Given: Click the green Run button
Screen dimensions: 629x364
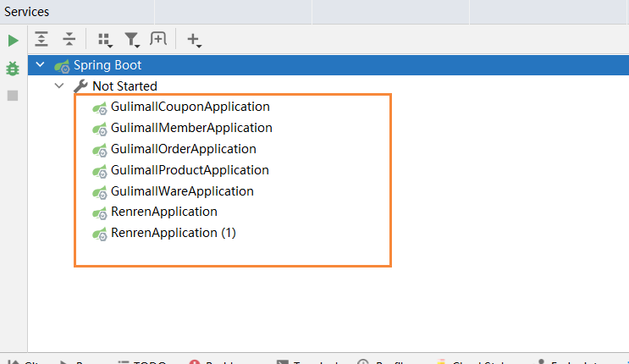Looking at the screenshot, I should pos(13,41).
